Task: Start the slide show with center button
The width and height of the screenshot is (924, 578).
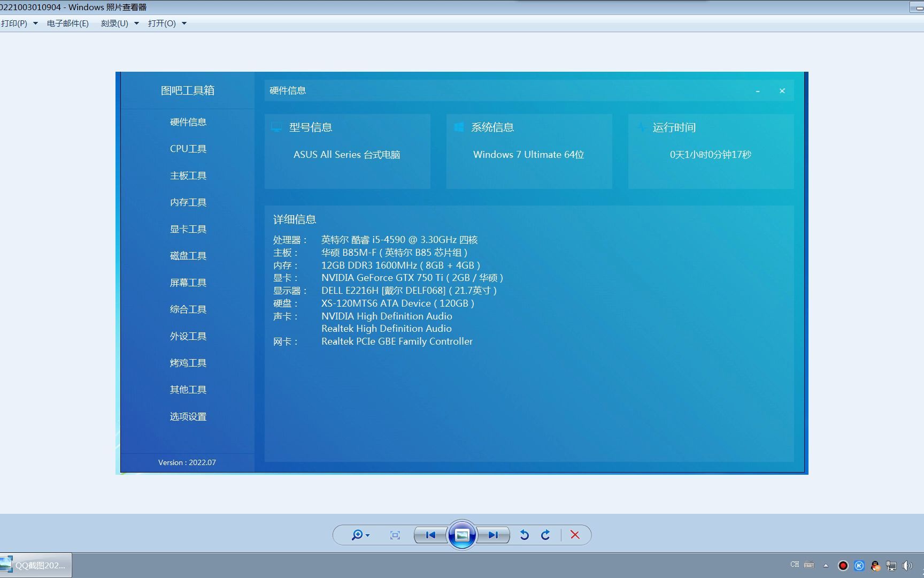Action: [462, 535]
